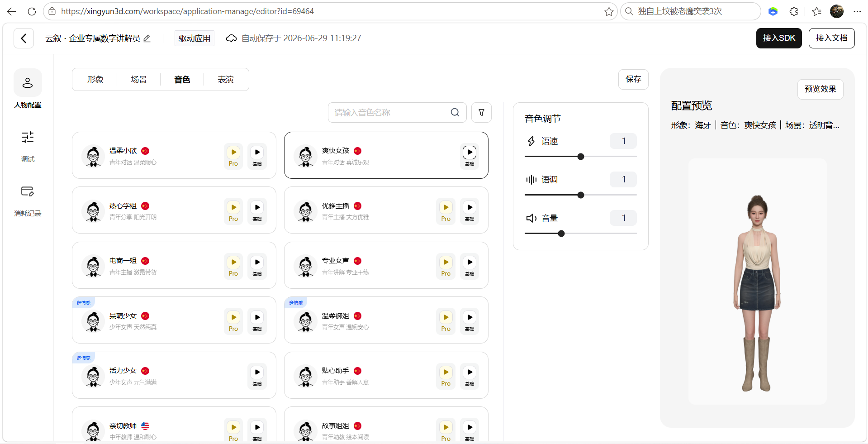The image size is (868, 444).
Task: Select the 活力少女 voice card
Action: tap(174, 375)
